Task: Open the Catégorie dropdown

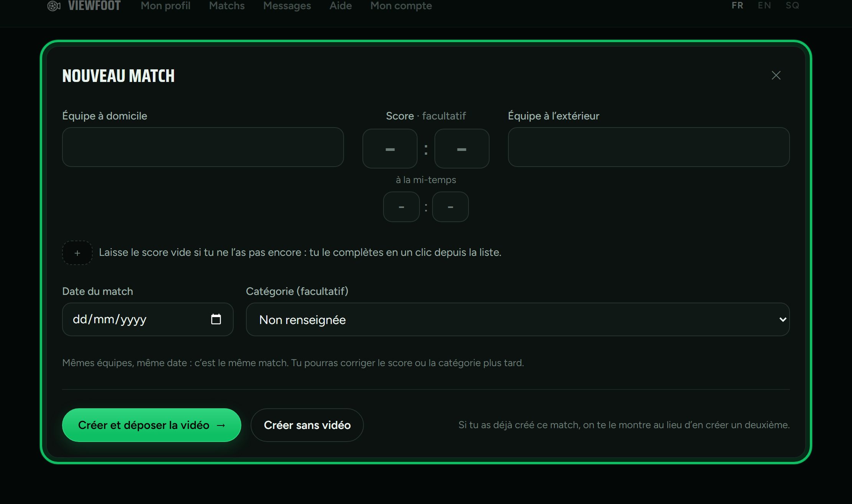Action: [x=518, y=319]
